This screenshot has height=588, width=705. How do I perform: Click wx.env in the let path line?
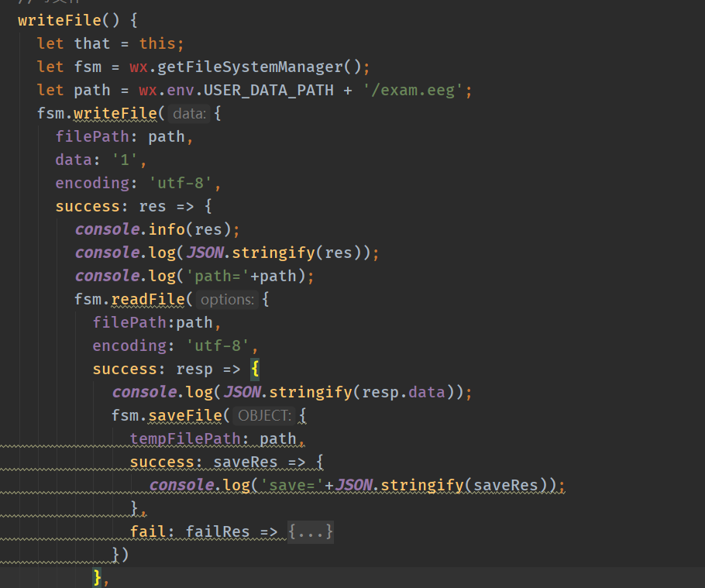click(x=167, y=91)
